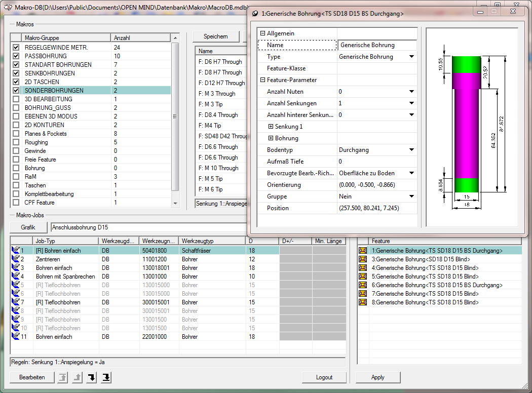Open the Anzahl Senkungen dropdown

411,103
